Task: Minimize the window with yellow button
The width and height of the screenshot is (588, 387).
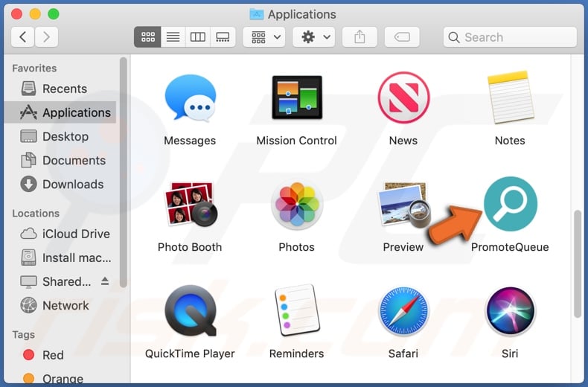Action: [x=35, y=14]
